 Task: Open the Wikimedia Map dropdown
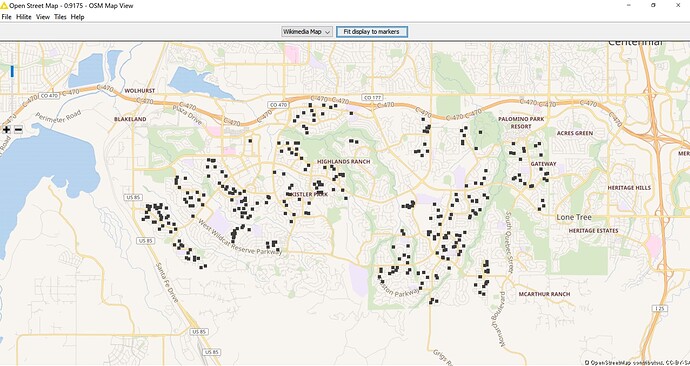307,32
